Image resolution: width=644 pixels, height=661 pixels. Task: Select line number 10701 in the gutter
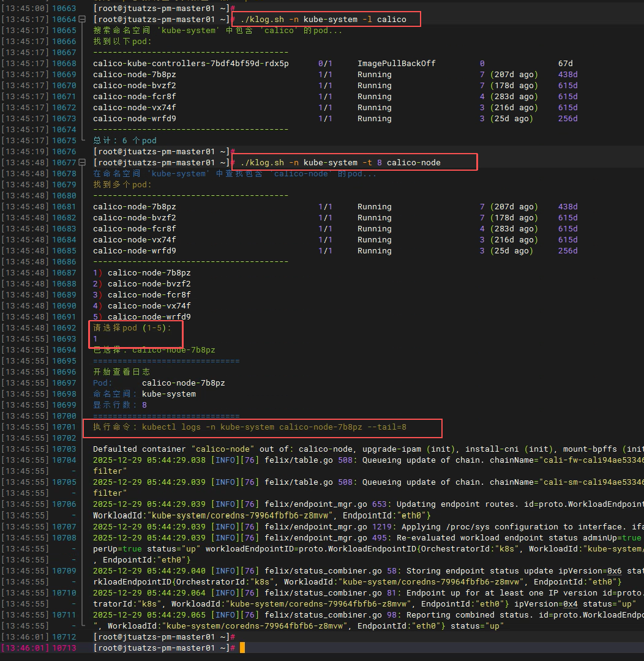pos(64,427)
